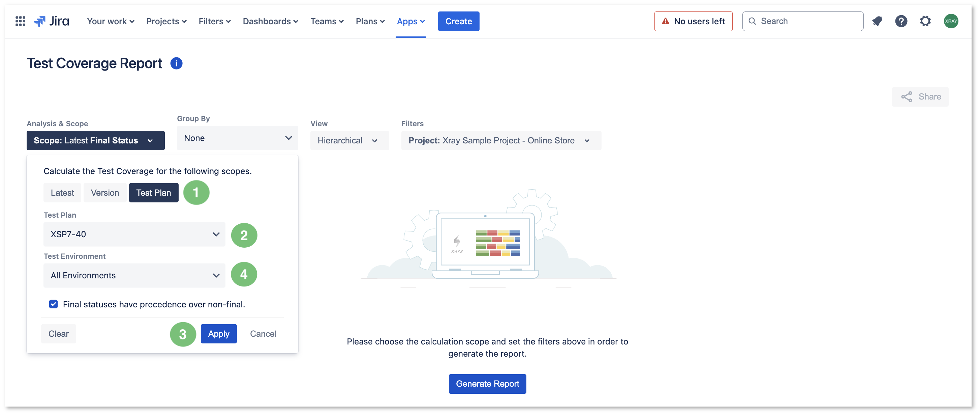Viewport: 980px width, 415px height.
Task: Open the Plans menu
Action: click(x=370, y=21)
